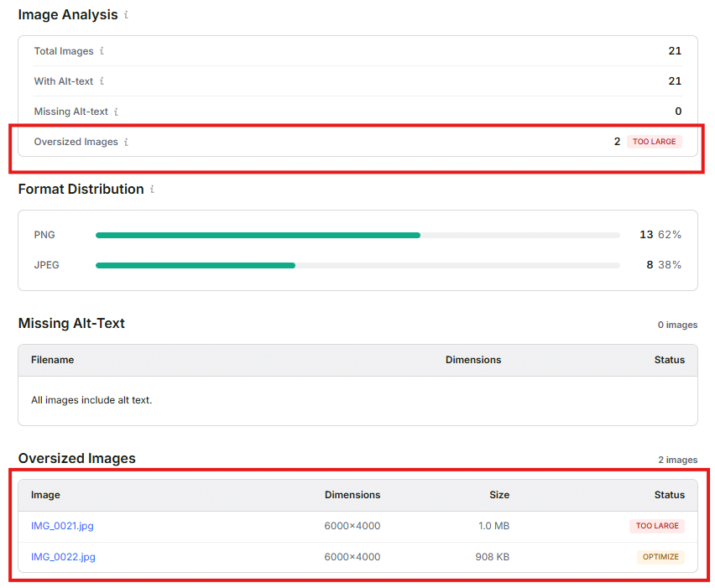Viewport: 715px width, 588px height.
Task: Click the Image Analysis section heading
Action: [x=68, y=15]
